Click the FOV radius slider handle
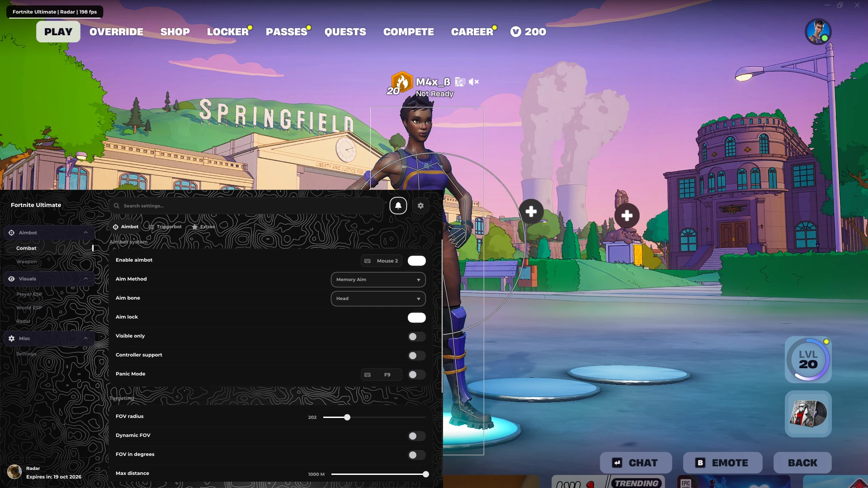The image size is (868, 488). 347,418
